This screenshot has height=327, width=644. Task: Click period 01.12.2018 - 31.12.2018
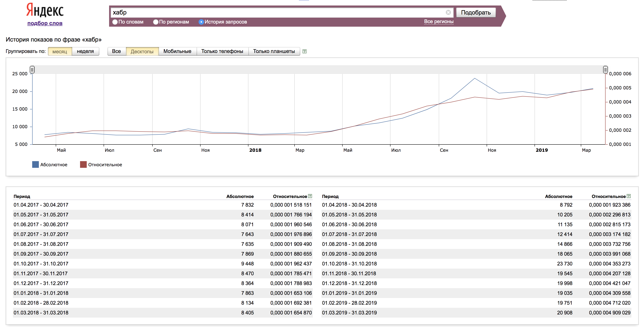(349, 283)
